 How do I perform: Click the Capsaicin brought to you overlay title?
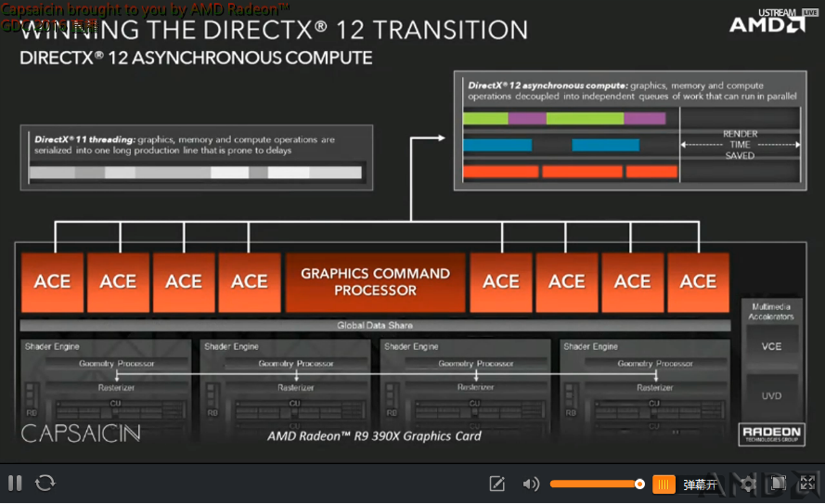point(145,9)
